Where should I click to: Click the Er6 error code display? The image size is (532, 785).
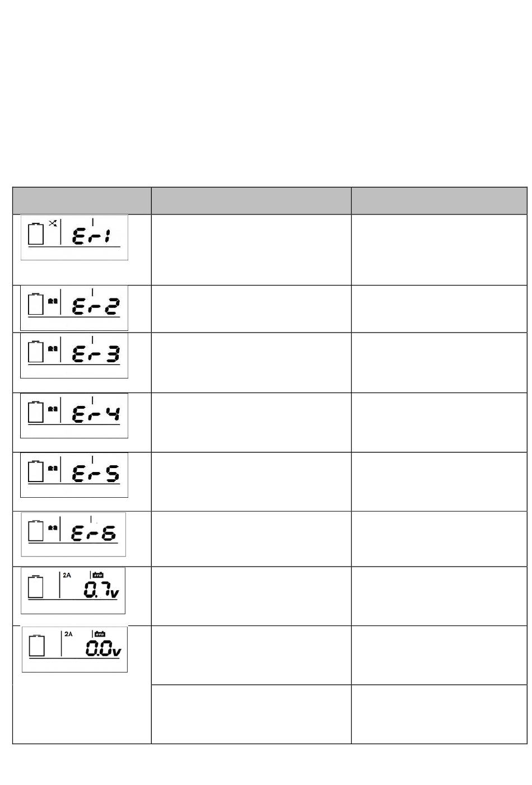(73, 534)
